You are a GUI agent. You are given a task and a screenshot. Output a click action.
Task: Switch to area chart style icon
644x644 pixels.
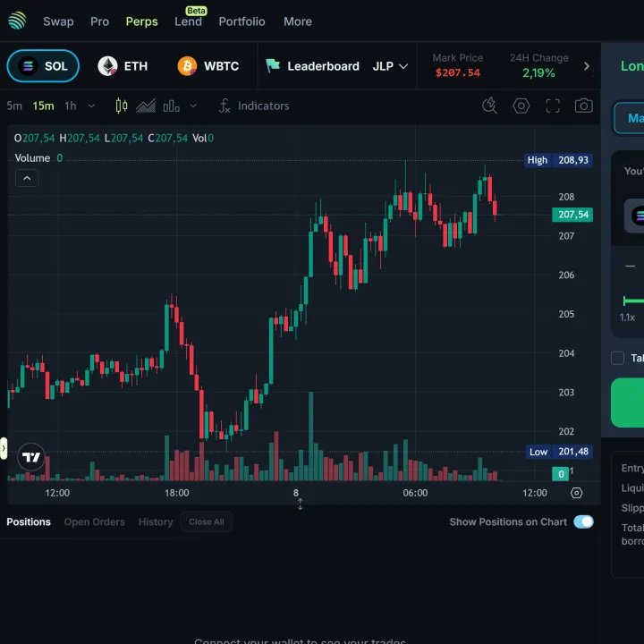click(x=146, y=106)
